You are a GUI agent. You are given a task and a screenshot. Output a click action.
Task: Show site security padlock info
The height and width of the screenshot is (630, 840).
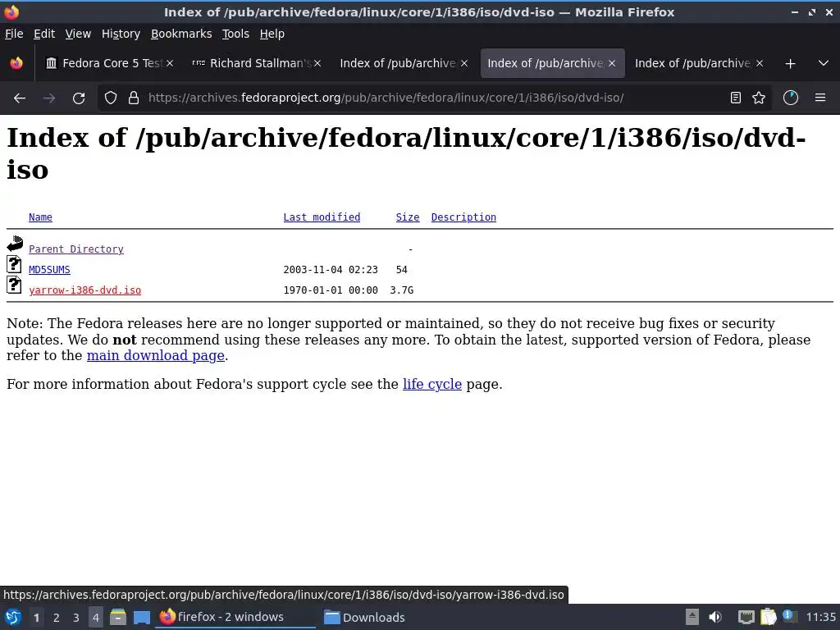pos(134,98)
